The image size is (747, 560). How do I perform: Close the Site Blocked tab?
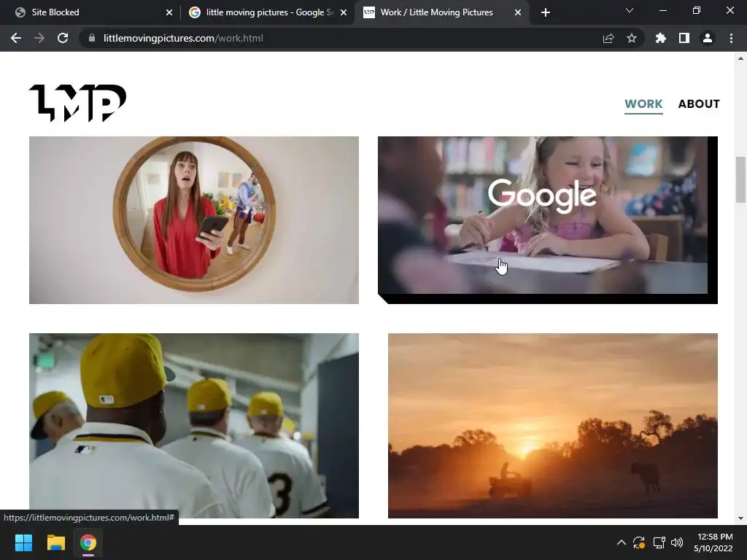[169, 12]
